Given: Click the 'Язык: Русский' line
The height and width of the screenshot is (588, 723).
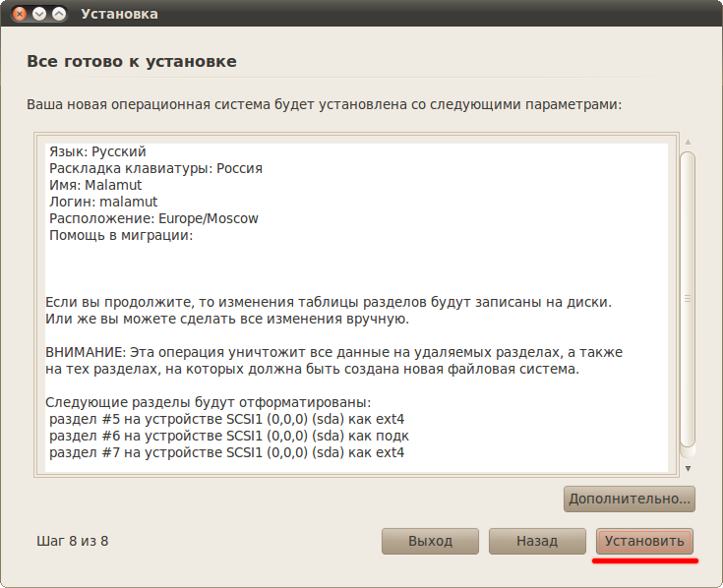Looking at the screenshot, I should (97, 151).
